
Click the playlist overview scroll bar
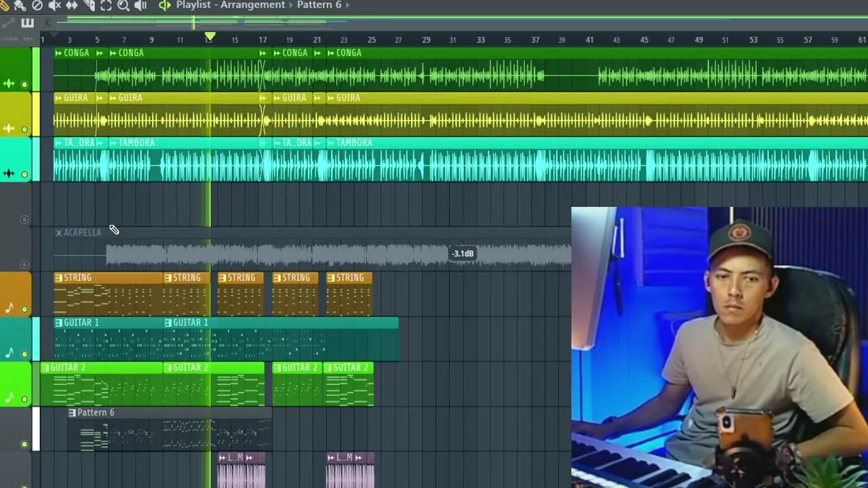(x=461, y=23)
